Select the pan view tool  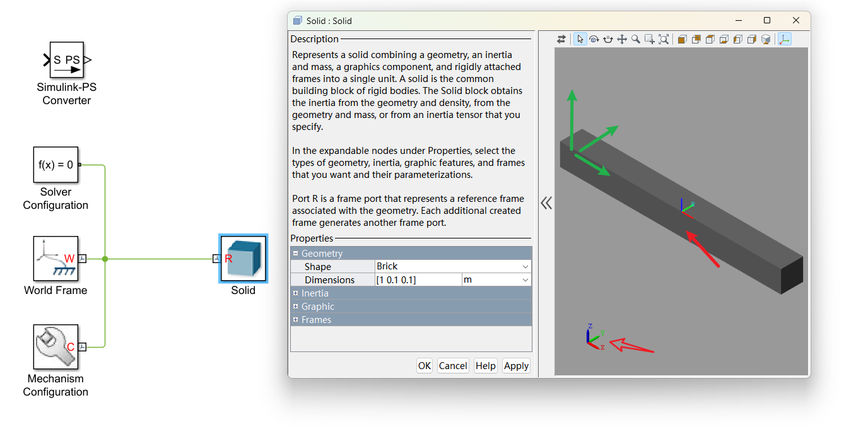coord(622,39)
